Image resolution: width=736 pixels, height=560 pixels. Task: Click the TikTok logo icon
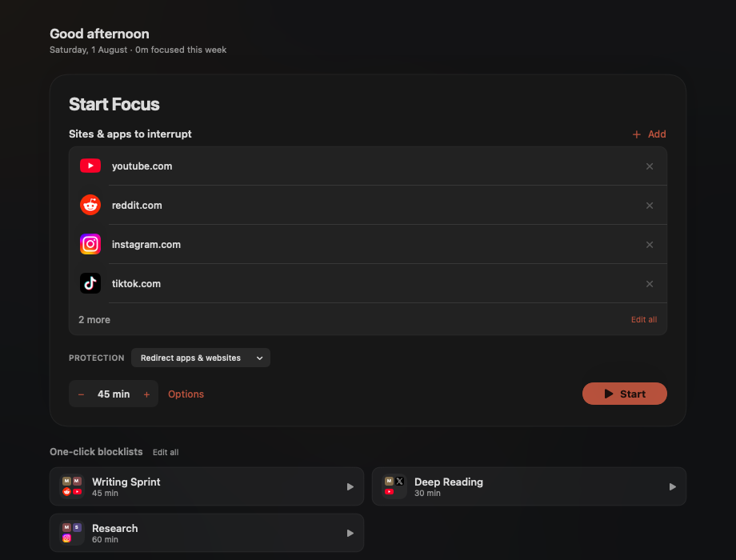click(x=90, y=283)
